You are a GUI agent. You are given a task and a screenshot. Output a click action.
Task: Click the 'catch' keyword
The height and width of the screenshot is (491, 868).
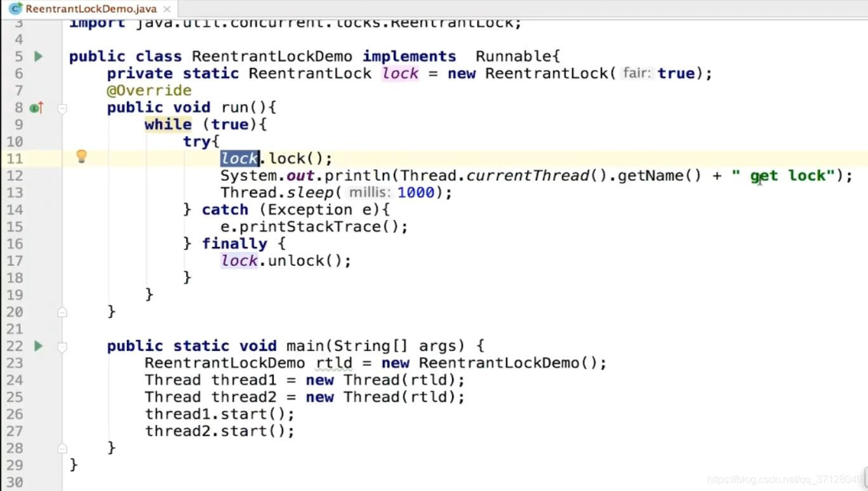[x=225, y=210]
